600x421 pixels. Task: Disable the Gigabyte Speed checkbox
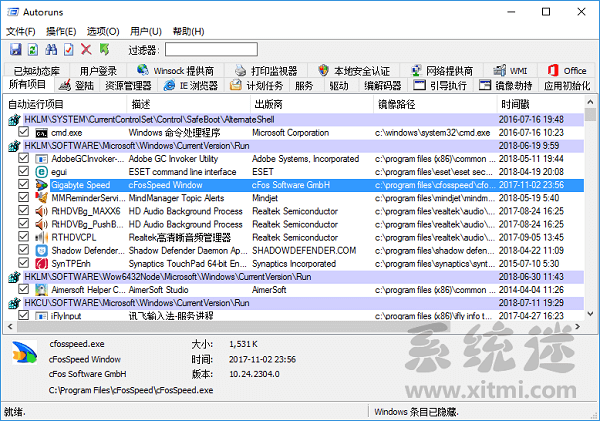pos(24,184)
